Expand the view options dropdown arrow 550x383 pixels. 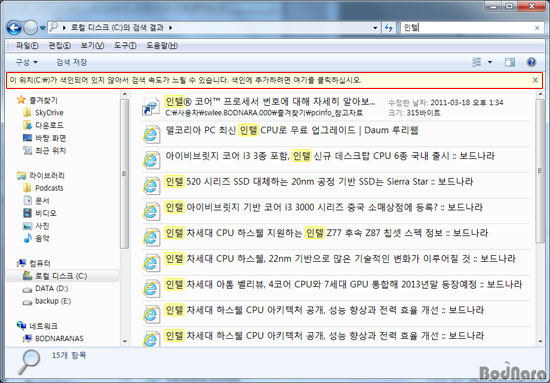point(490,62)
